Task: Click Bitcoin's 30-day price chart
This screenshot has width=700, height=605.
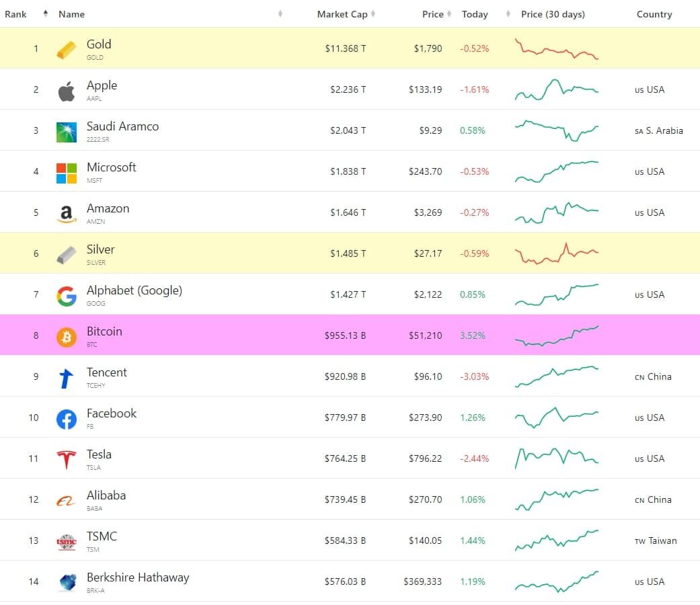Action: click(x=556, y=335)
